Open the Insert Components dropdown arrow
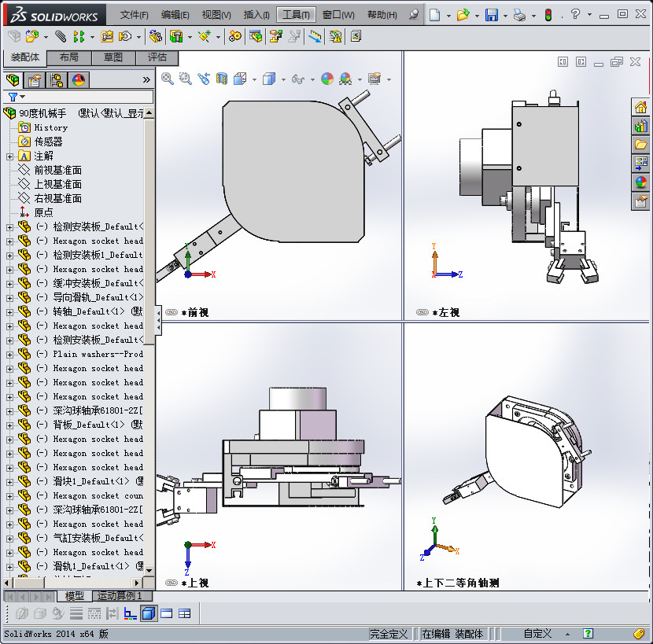The height and width of the screenshot is (644, 653). pos(46,37)
